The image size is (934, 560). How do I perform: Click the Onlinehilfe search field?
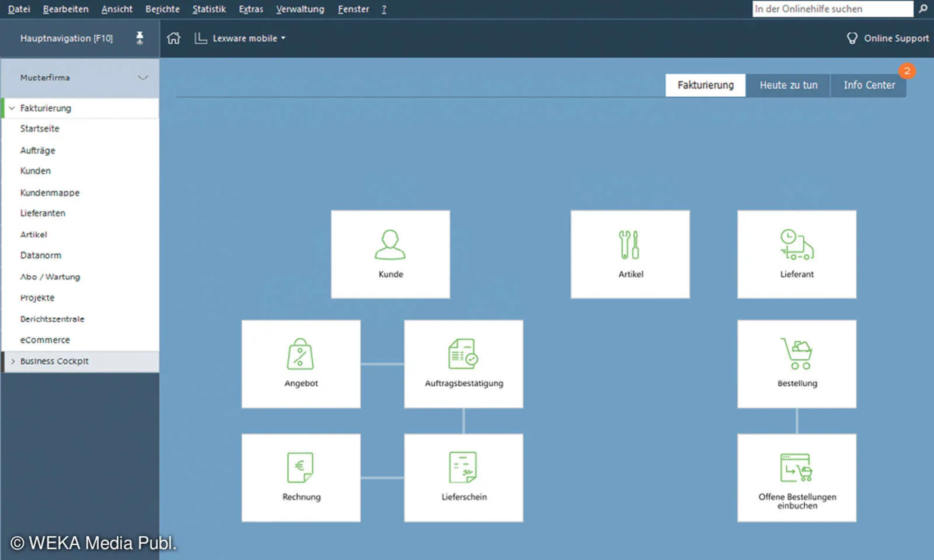832,9
